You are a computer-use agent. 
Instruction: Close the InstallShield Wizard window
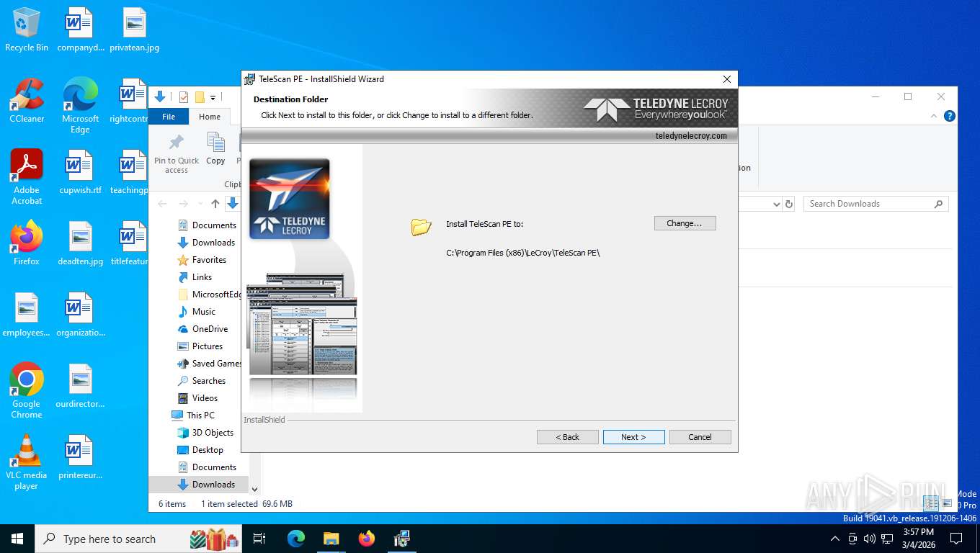726,79
